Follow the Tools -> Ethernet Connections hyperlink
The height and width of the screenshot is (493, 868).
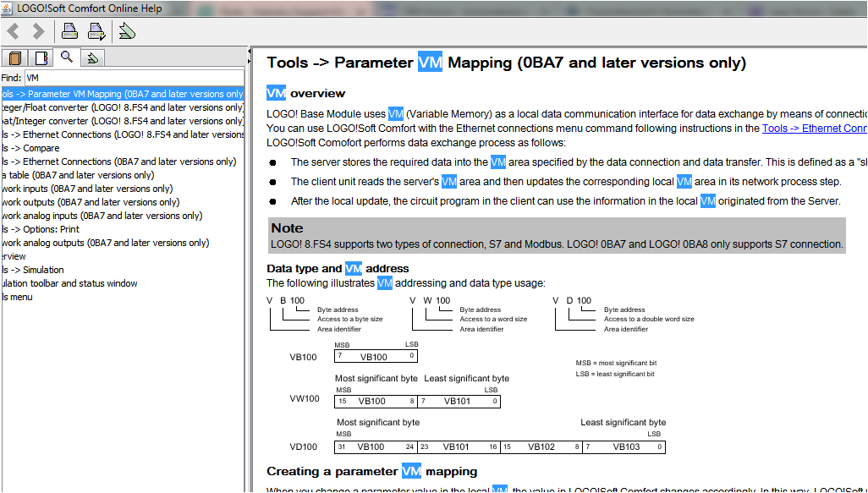(x=814, y=129)
